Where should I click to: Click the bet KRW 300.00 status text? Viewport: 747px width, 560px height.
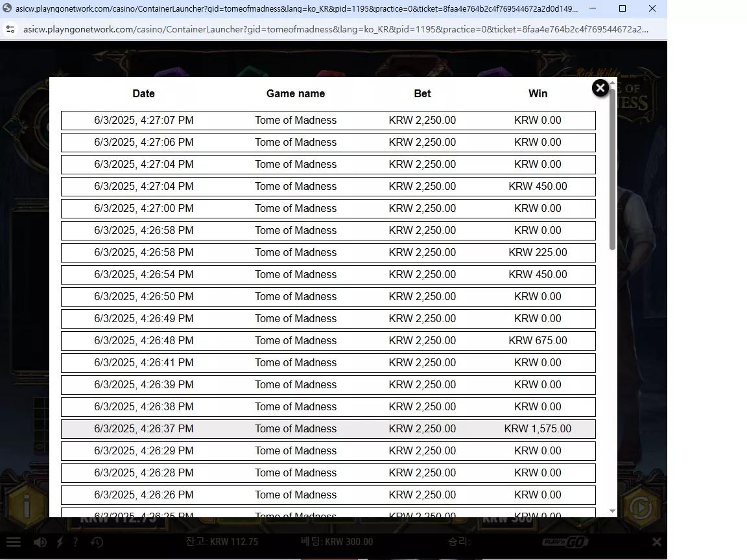point(337,542)
